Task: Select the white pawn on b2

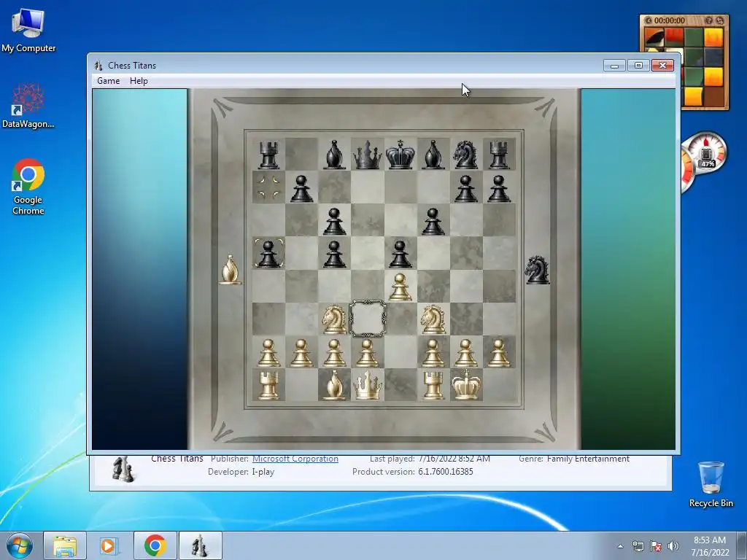Action: pos(301,353)
